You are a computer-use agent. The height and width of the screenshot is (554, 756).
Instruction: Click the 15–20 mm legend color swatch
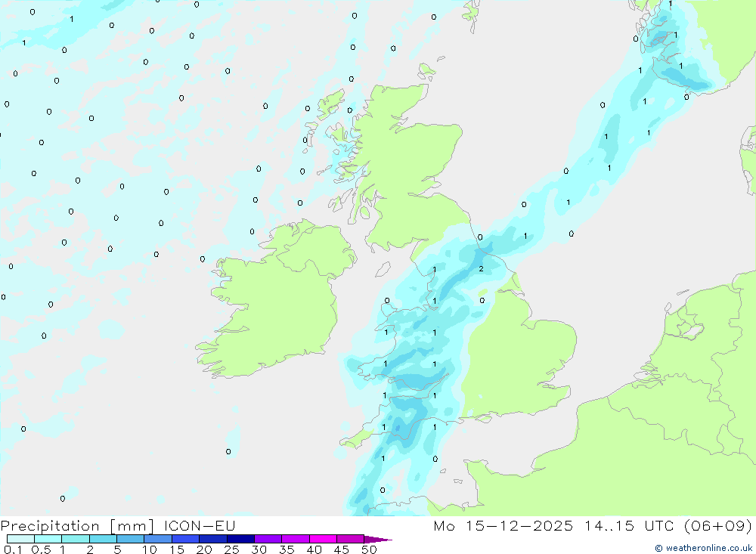tap(185, 539)
